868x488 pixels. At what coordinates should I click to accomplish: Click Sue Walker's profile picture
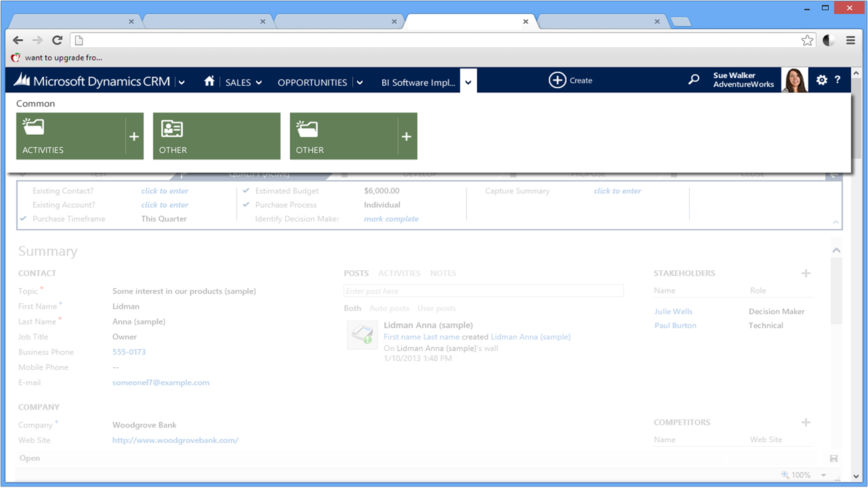795,80
